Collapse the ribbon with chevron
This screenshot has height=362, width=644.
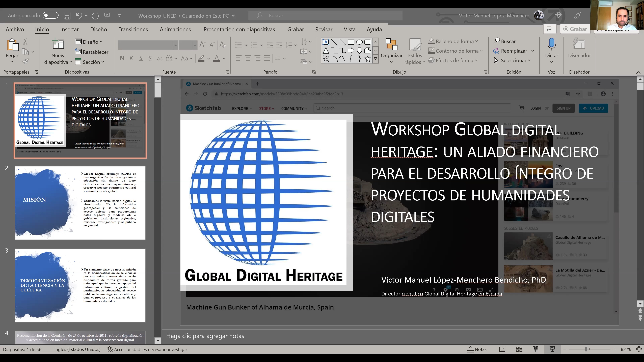(x=638, y=72)
